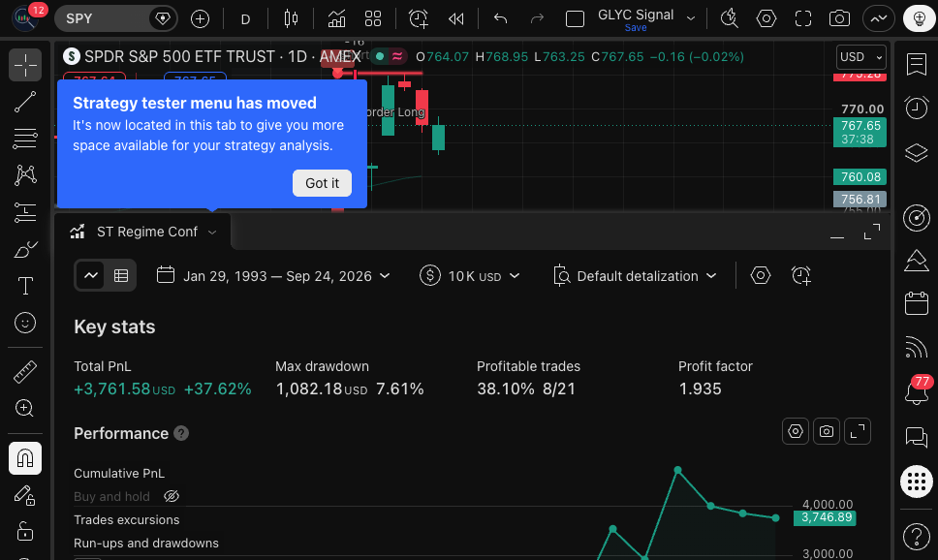Open the Performance help question mark
This screenshot has width=938, height=560.
(181, 433)
